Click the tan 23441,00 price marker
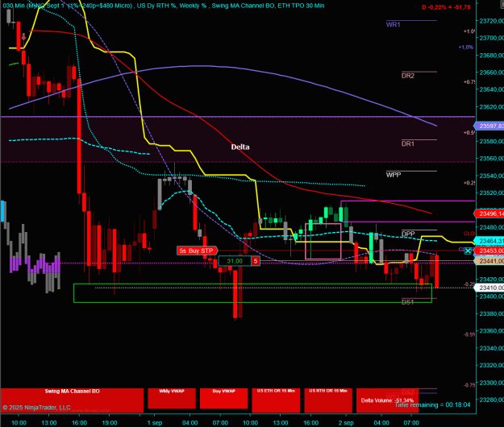 489,261
